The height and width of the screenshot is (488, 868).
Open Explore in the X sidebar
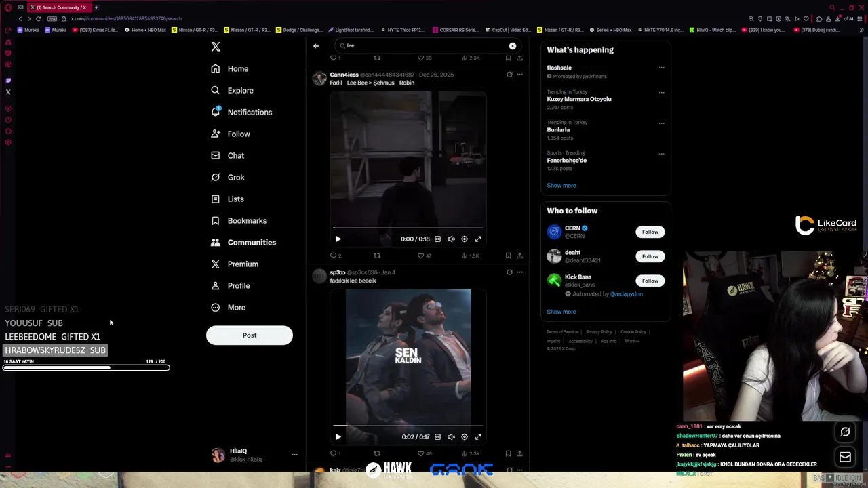tap(232, 91)
